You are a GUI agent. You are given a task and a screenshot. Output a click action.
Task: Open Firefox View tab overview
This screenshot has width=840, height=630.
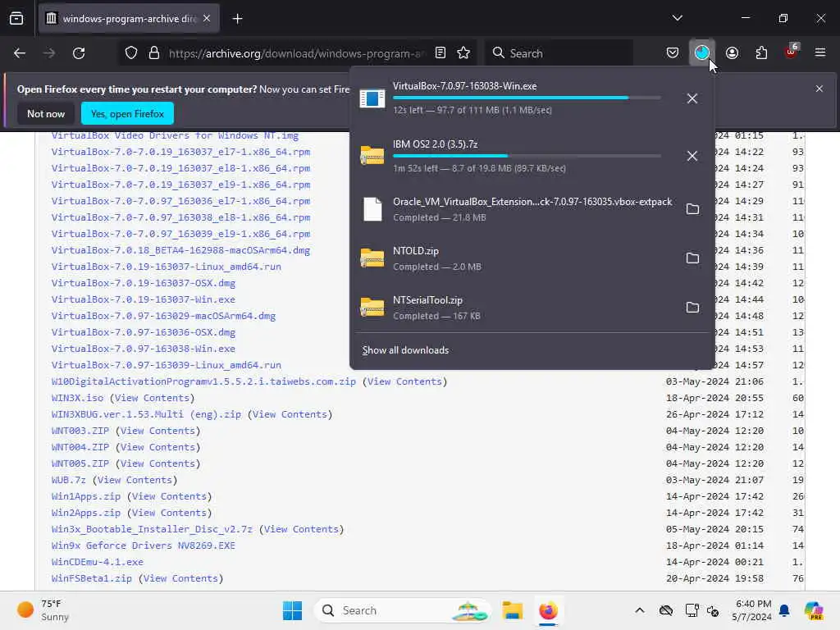click(x=16, y=19)
